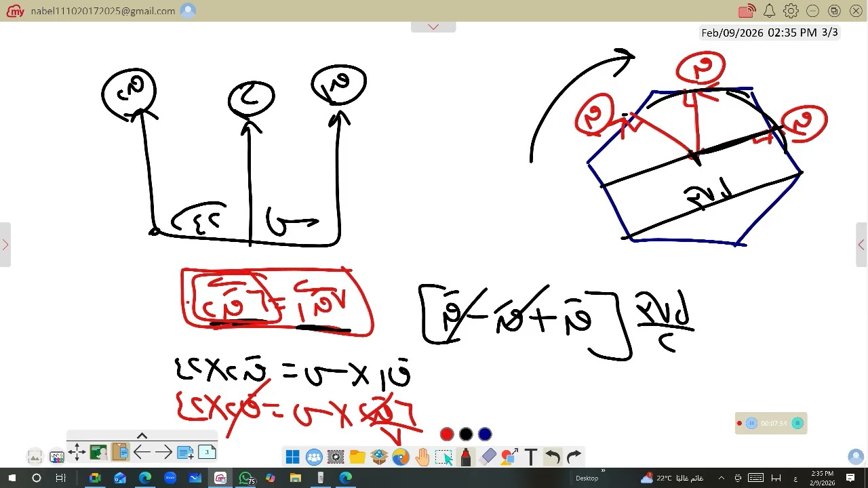The image size is (868, 488).
Task: Open the user account avatar next to email
Action: click(x=189, y=11)
